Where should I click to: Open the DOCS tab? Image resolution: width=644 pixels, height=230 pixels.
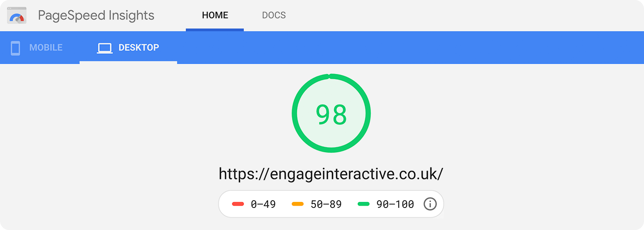click(x=274, y=15)
